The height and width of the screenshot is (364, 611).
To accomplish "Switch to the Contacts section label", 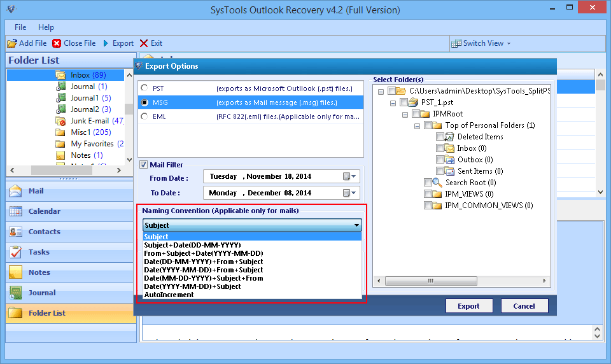I will [45, 232].
